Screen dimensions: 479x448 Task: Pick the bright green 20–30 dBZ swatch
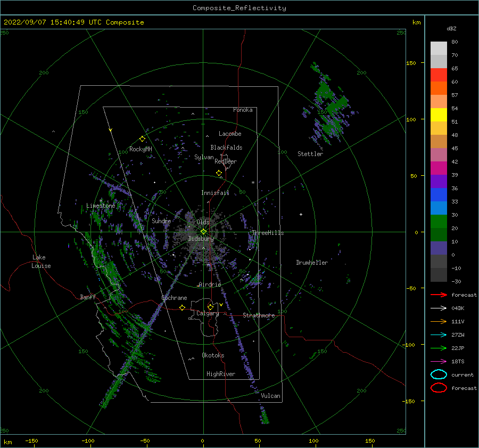439,221
